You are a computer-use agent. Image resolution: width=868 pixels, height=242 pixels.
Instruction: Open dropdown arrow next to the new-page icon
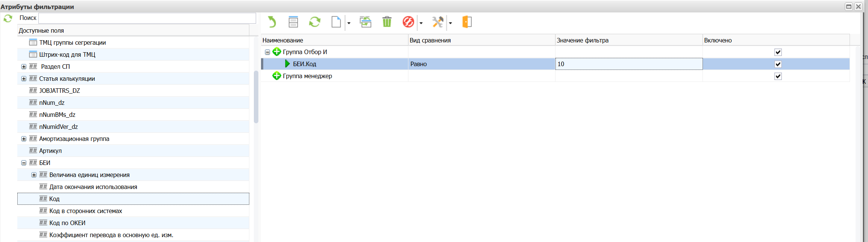pos(349,23)
